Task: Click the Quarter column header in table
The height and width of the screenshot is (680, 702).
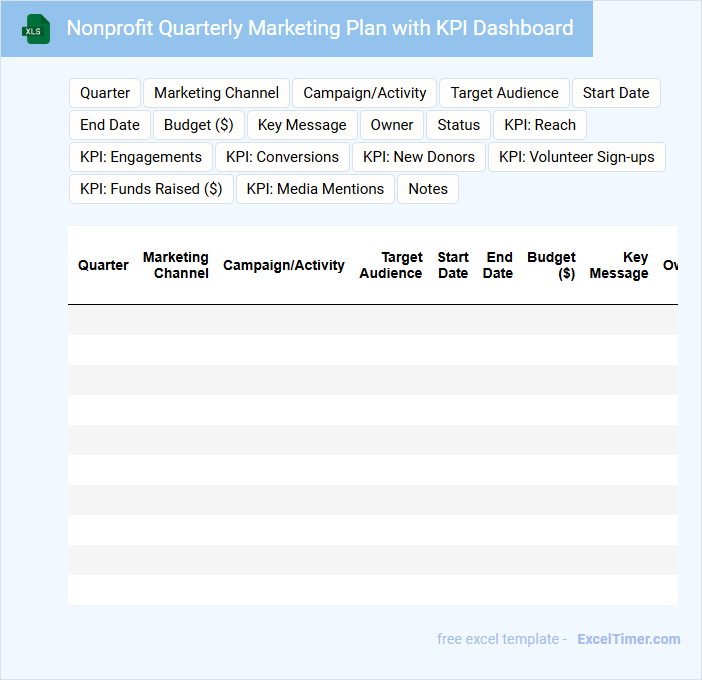Action: pos(103,265)
